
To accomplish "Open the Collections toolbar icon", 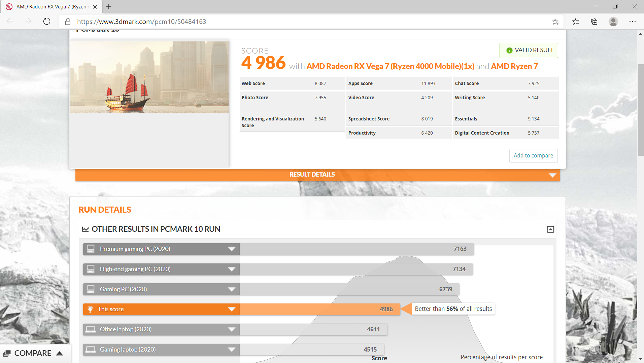I will tap(594, 21).
